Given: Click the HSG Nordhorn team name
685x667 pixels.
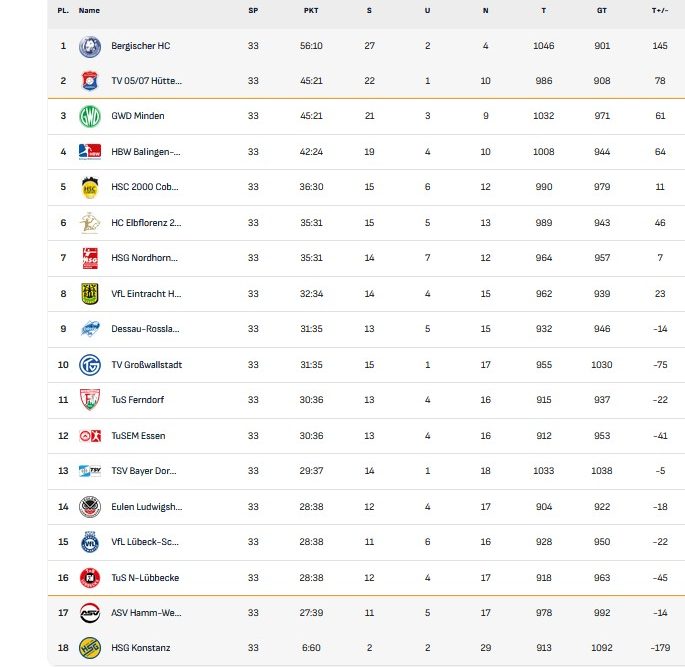Looking at the screenshot, I should pyautogui.click(x=144, y=258).
